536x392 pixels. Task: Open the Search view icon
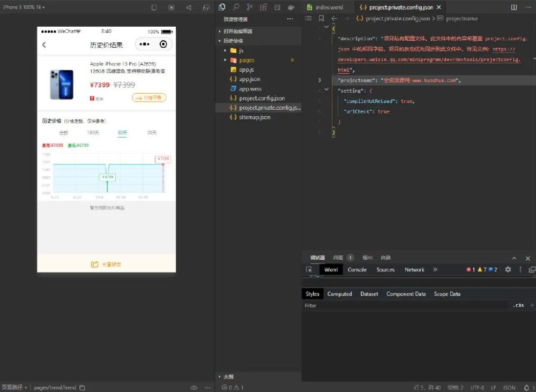(236, 7)
